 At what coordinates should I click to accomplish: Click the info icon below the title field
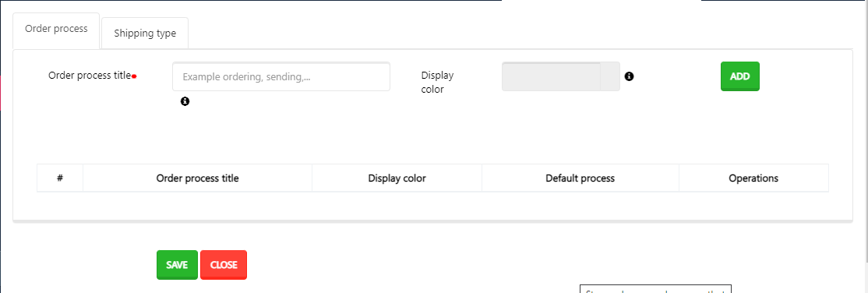(185, 101)
